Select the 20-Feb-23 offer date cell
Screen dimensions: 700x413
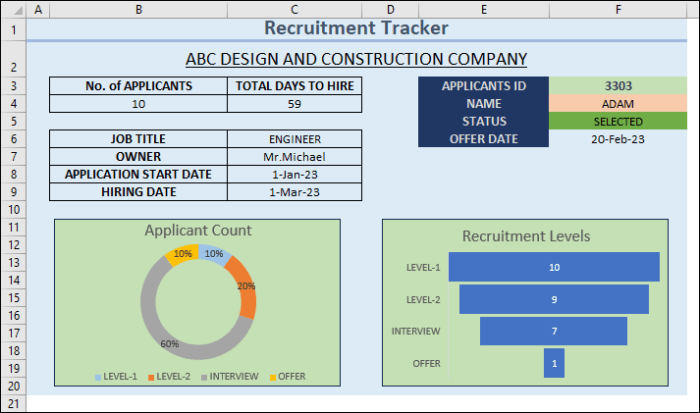618,139
